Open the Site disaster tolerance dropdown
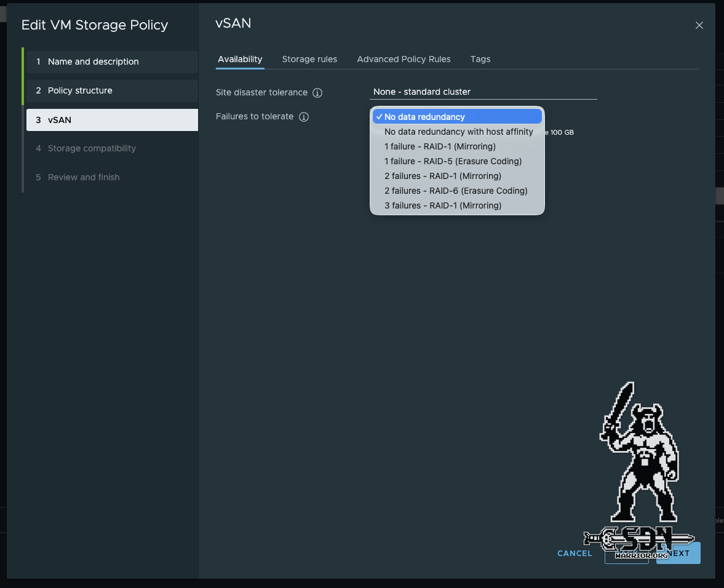The width and height of the screenshot is (724, 588). (483, 92)
